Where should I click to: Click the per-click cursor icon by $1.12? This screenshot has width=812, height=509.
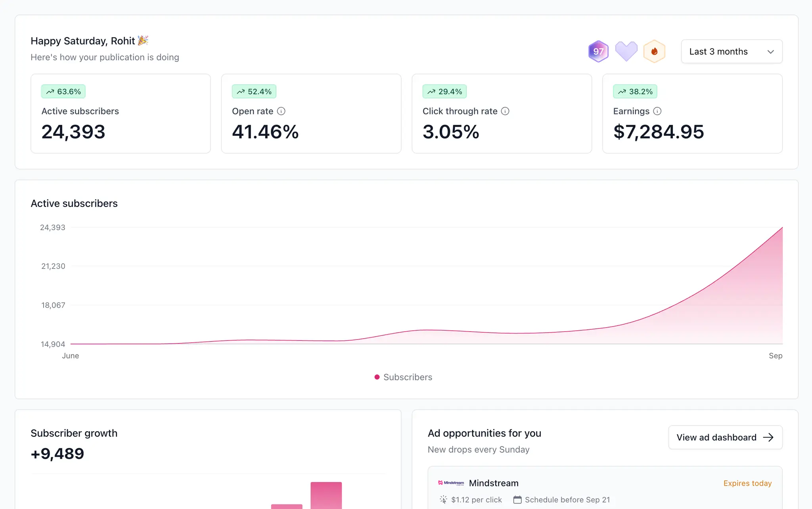[443, 499]
